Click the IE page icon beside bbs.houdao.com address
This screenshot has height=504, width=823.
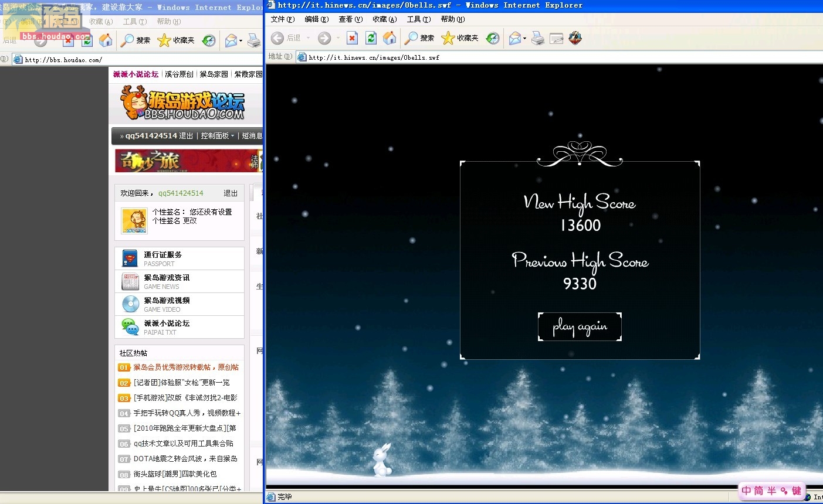click(x=18, y=60)
